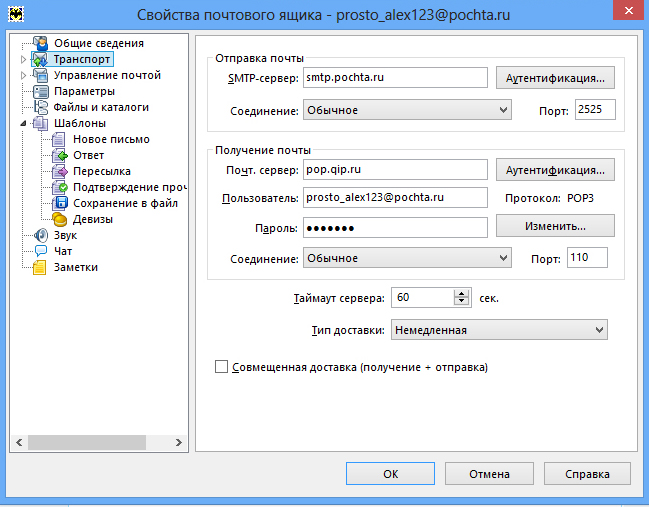649x507 pixels.
Task: Click the Общие сведения tree icon
Action: [41, 43]
